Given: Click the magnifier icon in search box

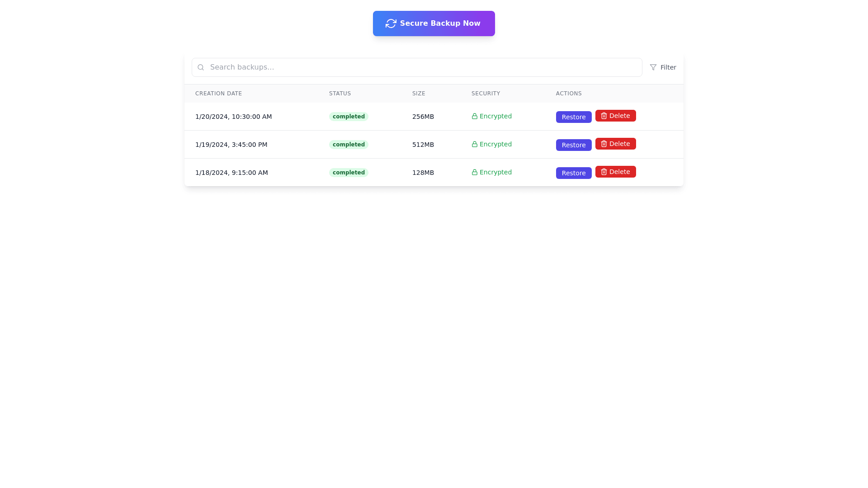Looking at the screenshot, I should tap(201, 67).
